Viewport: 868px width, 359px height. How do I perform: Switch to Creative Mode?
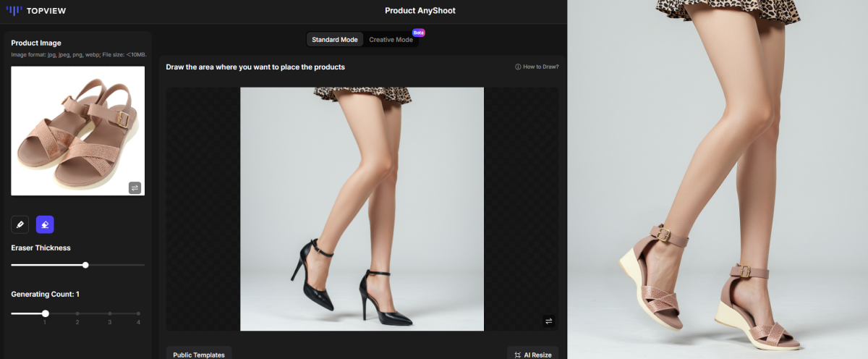coord(391,40)
